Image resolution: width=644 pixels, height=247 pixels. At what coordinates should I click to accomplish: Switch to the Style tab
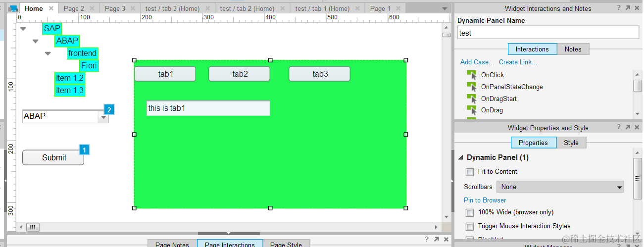[571, 143]
